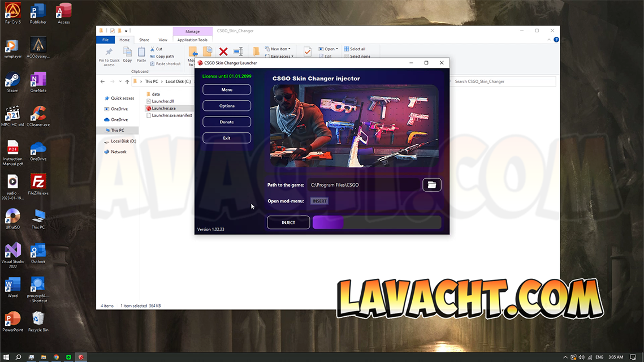
Task: Click the Rename icon in ribbon
Action: (238, 51)
